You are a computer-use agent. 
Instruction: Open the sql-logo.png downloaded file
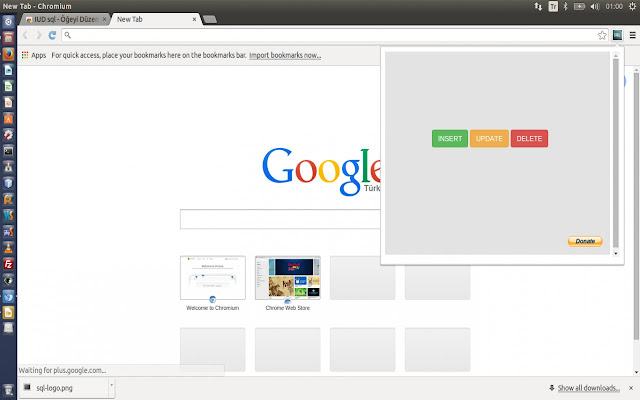point(63,388)
